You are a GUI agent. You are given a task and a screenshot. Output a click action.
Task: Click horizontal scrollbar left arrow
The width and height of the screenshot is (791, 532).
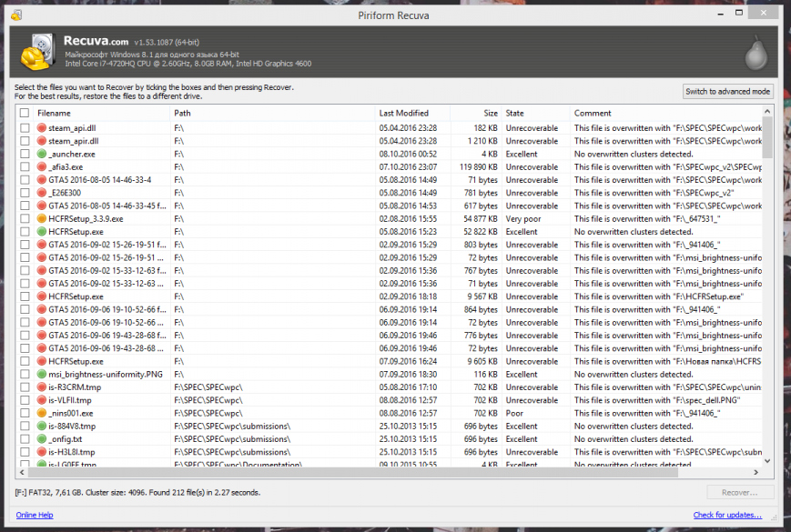[22, 472]
